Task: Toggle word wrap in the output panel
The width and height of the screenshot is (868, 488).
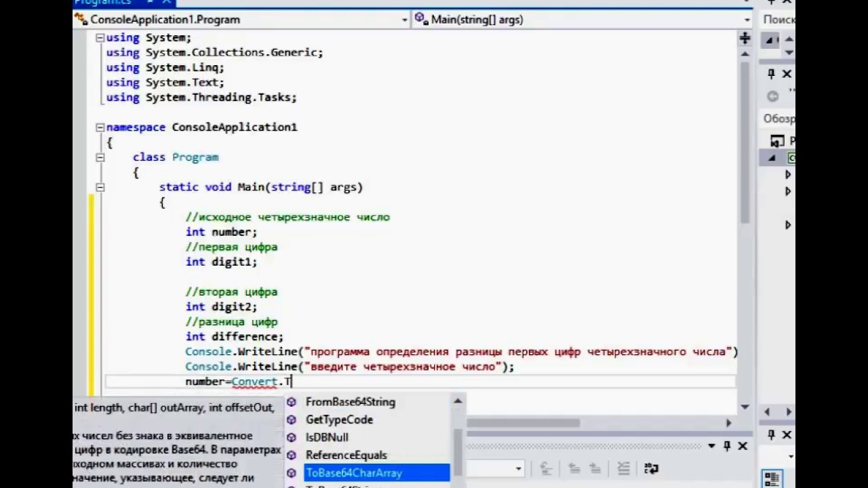Action: [x=651, y=468]
